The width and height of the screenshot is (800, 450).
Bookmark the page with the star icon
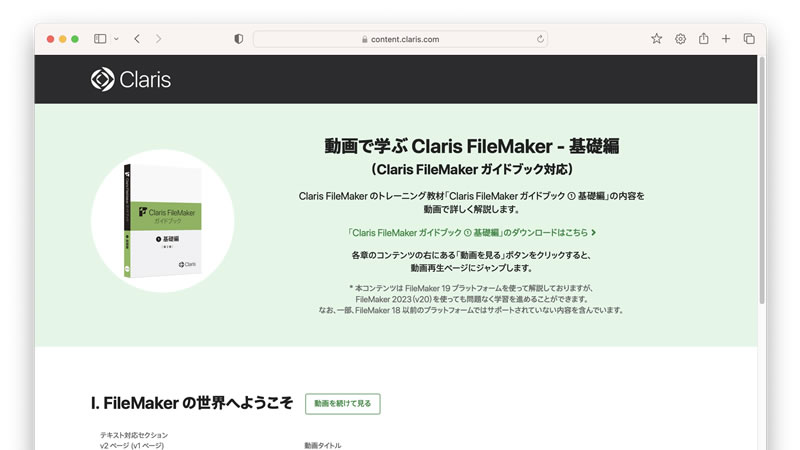[x=656, y=38]
